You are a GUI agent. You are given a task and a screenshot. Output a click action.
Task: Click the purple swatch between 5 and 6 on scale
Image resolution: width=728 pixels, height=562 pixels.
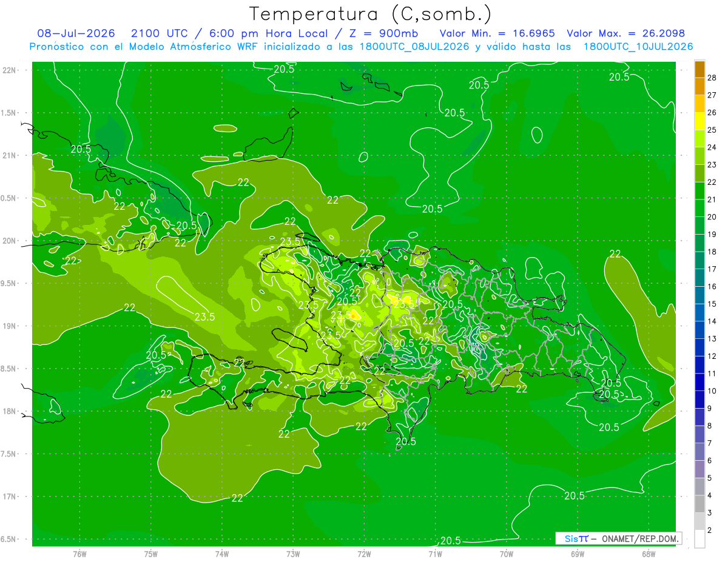(699, 469)
